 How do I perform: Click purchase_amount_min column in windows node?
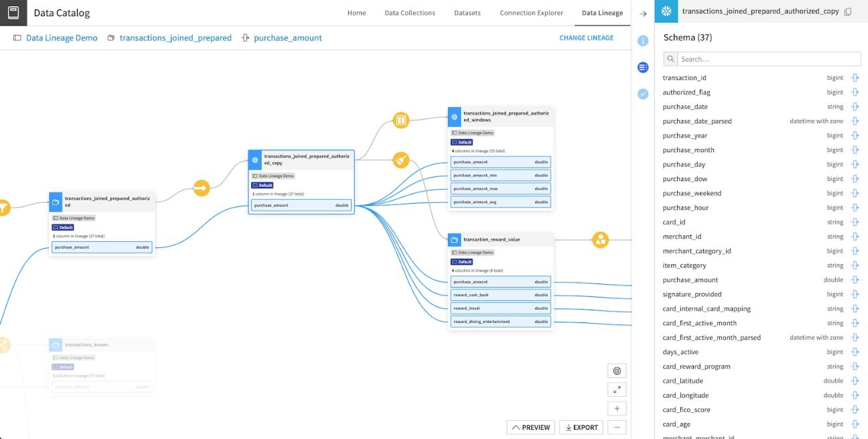pos(501,175)
